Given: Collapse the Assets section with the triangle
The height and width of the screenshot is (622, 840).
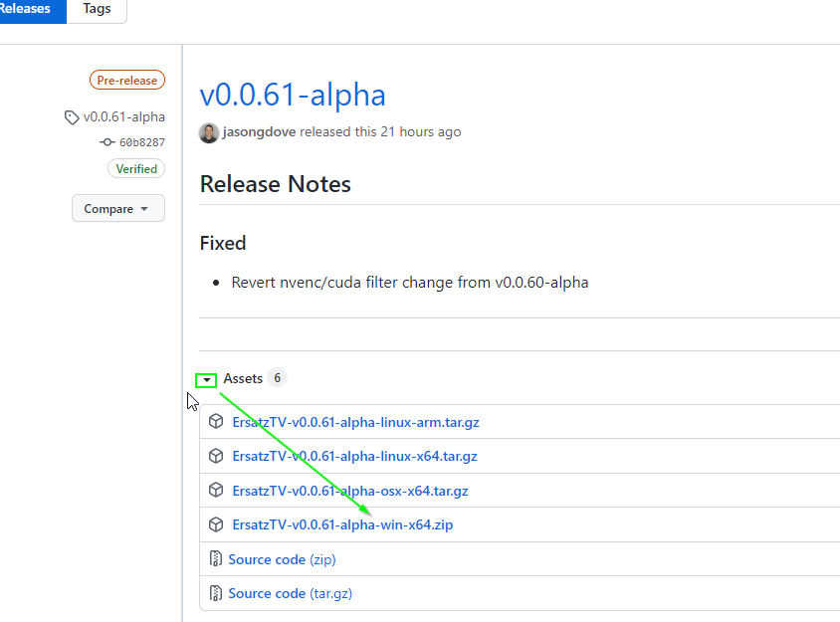Looking at the screenshot, I should (x=206, y=380).
